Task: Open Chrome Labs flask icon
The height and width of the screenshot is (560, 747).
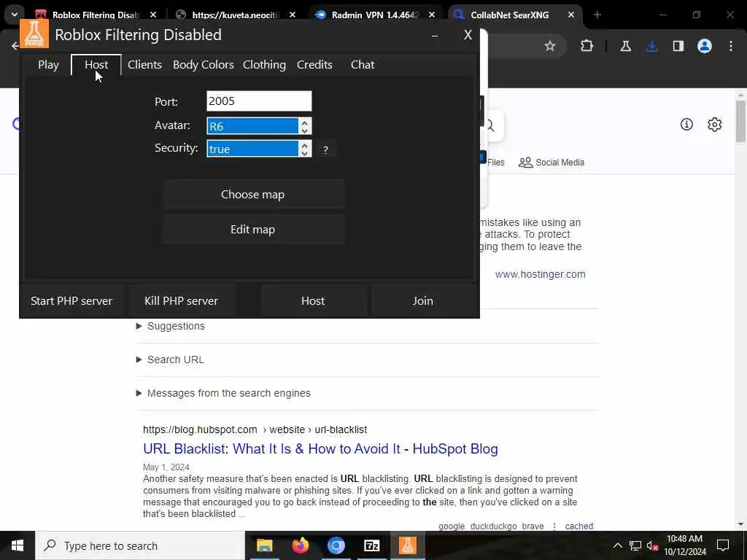Action: pos(625,46)
